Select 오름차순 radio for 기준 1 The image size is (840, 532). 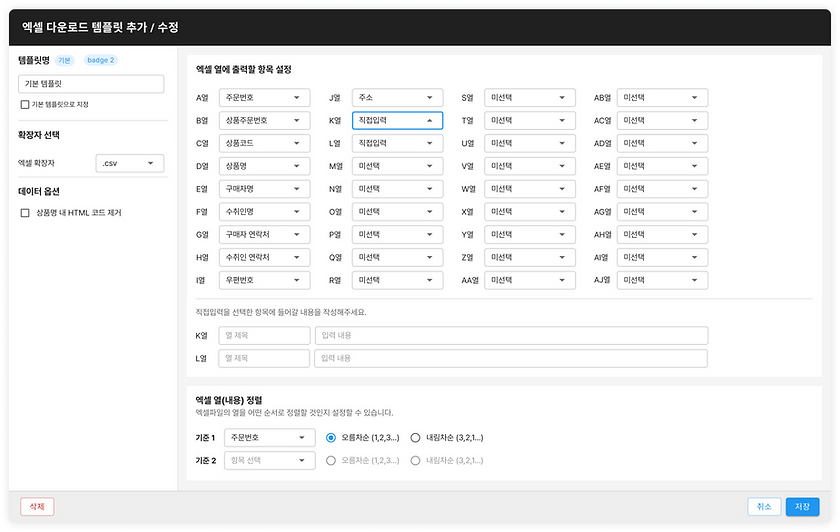coord(331,438)
